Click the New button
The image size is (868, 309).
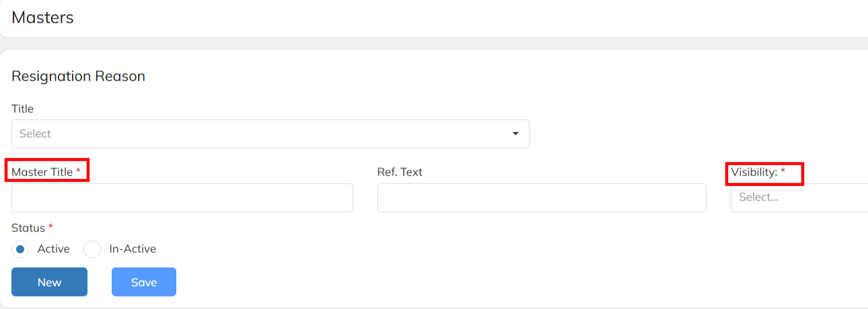(49, 282)
